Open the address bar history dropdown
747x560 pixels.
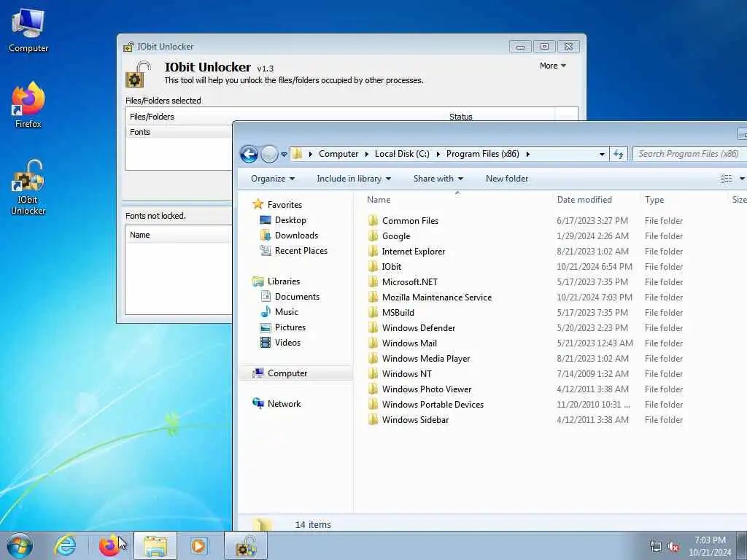pos(602,154)
